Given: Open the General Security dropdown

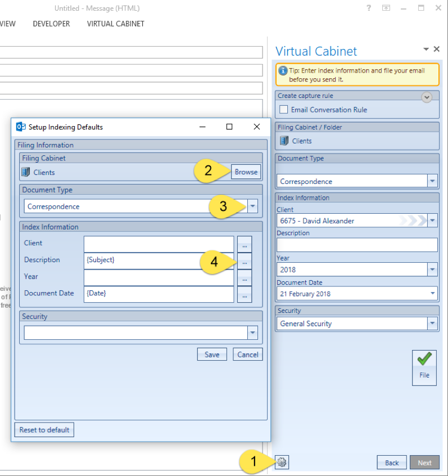Looking at the screenshot, I should coord(432,324).
